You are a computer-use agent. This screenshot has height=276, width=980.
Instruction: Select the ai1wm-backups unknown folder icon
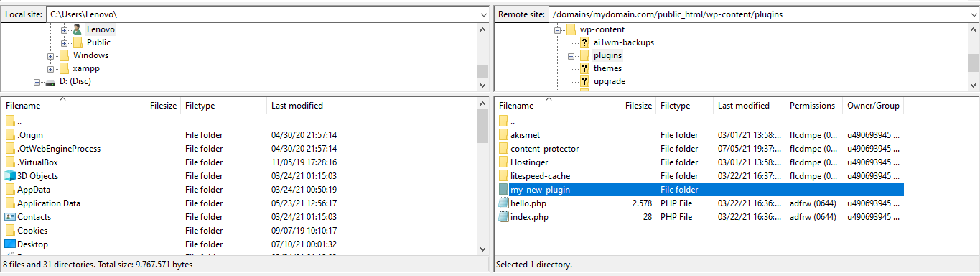coord(584,42)
